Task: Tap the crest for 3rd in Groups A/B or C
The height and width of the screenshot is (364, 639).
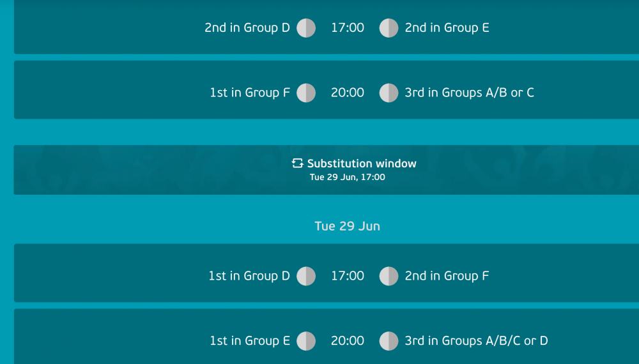Action: 389,93
